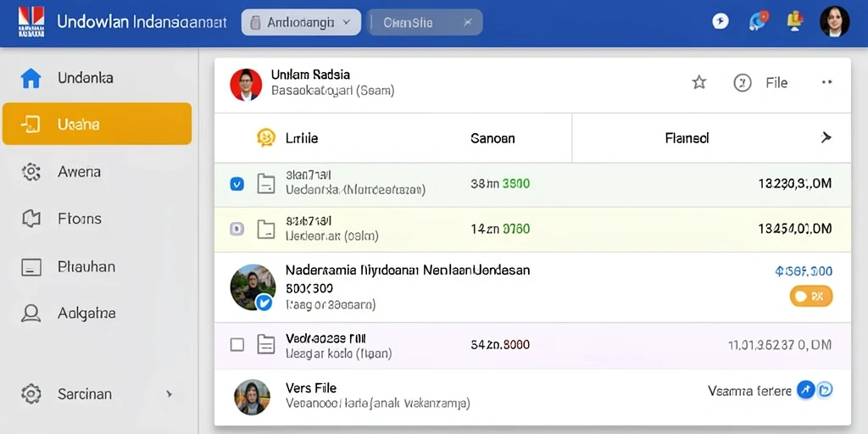Star the Unlam Radsia conversation
Screen dimensions: 868x434
tap(699, 83)
